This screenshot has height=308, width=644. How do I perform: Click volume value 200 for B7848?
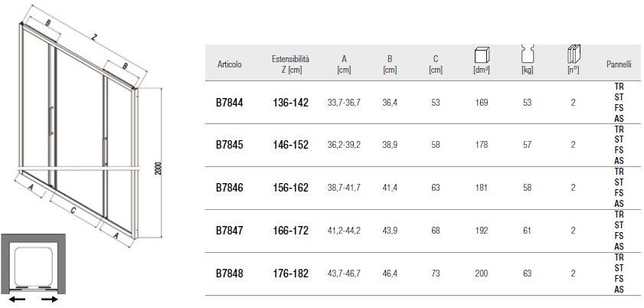tap(481, 273)
